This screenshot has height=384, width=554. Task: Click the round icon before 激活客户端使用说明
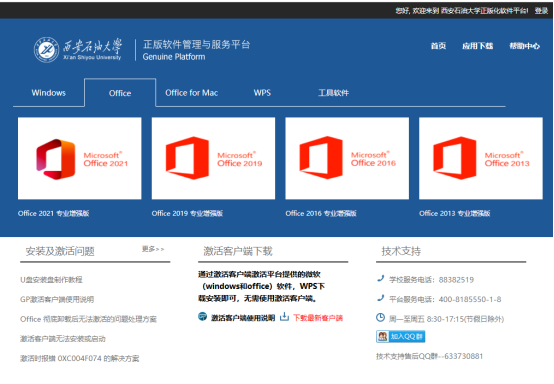(x=202, y=317)
